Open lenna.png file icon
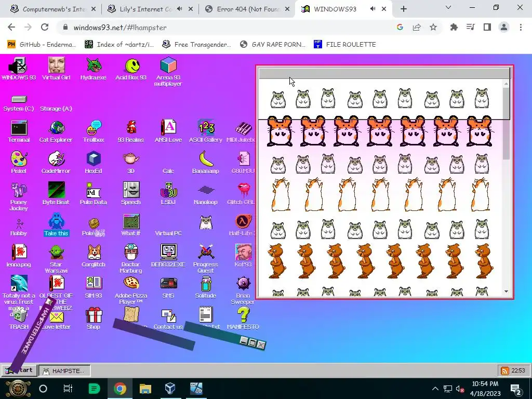This screenshot has width=532, height=399. [x=19, y=256]
